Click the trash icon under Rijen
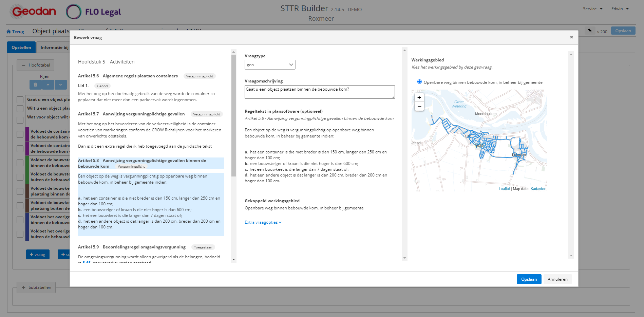Image resolution: width=644 pixels, height=317 pixels. pyautogui.click(x=36, y=85)
